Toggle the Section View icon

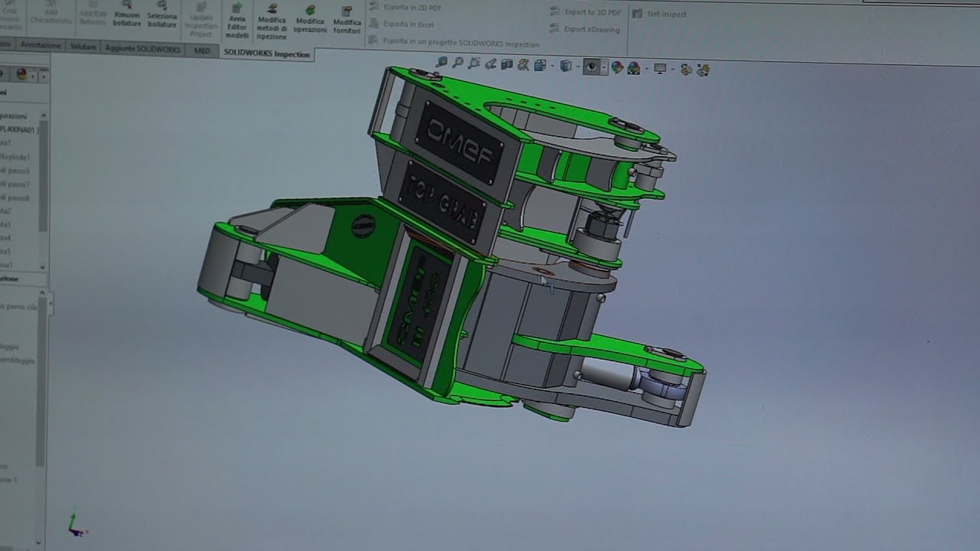[507, 65]
